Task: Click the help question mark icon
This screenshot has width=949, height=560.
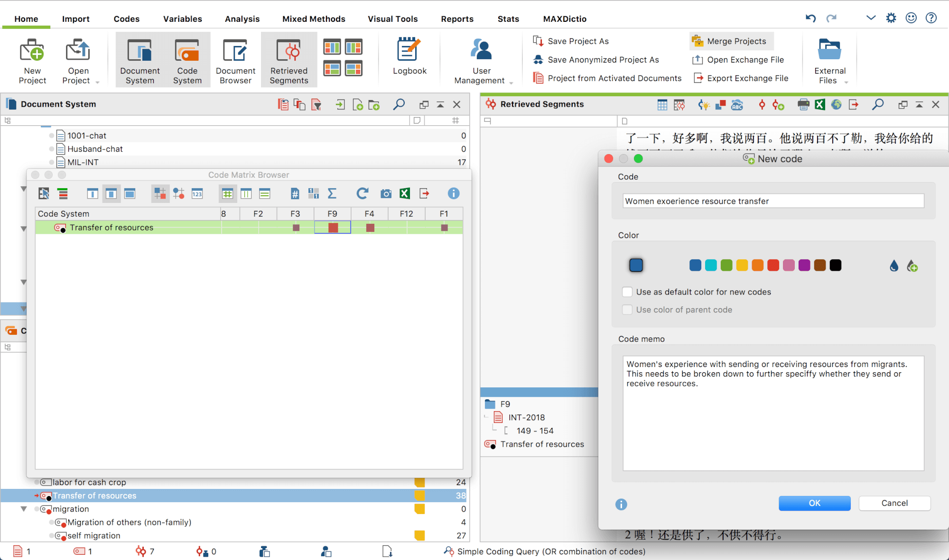Action: pos(931,18)
